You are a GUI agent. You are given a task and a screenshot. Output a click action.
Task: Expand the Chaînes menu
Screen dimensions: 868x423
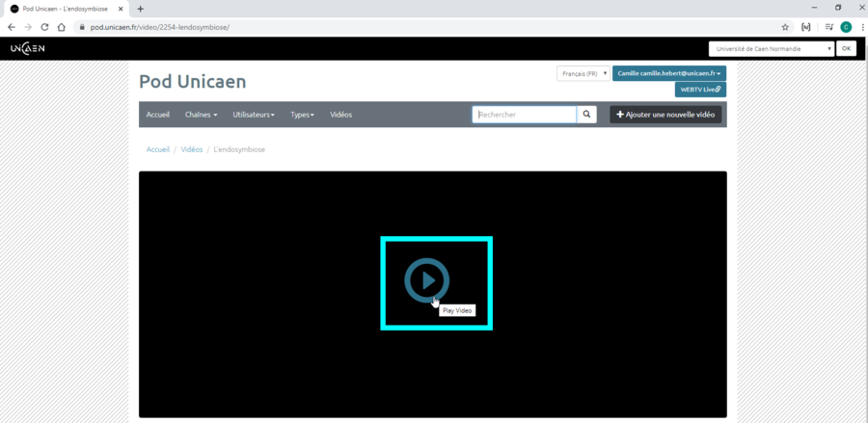point(201,115)
